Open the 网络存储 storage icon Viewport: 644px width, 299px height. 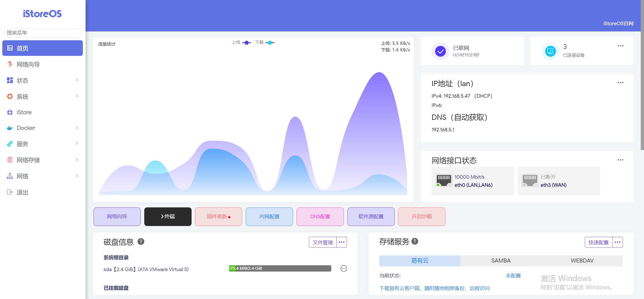pos(10,160)
